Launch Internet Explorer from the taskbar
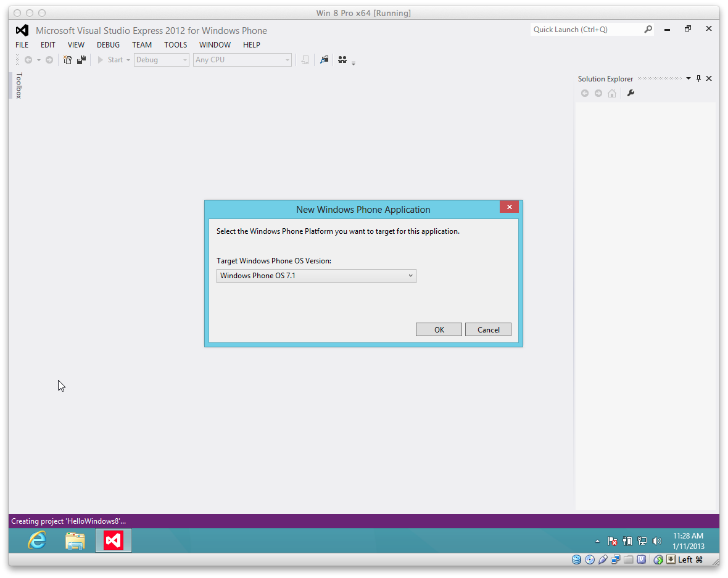Viewport: 728px width, 578px height. tap(37, 540)
